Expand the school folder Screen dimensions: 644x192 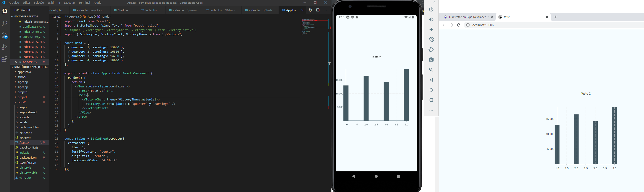point(30,77)
